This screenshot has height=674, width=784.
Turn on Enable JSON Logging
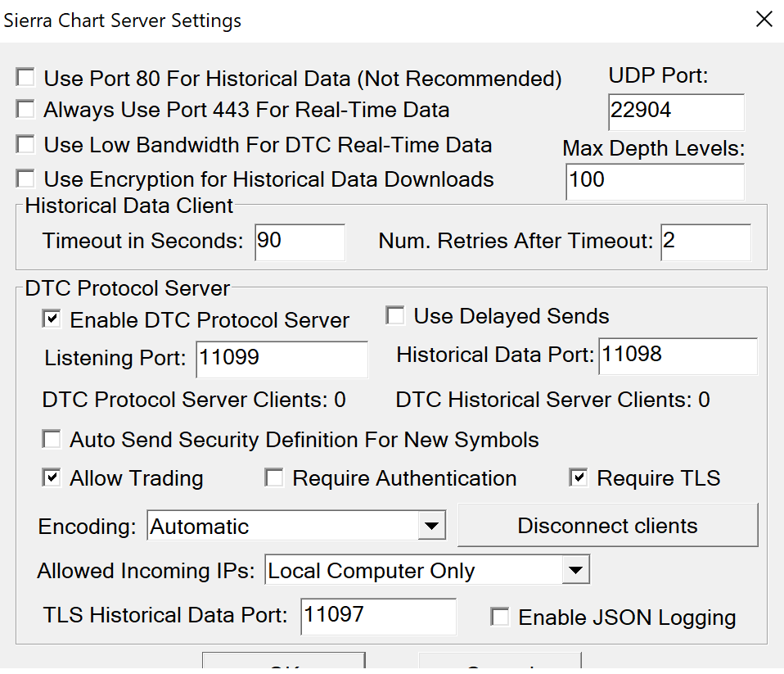[x=499, y=617]
